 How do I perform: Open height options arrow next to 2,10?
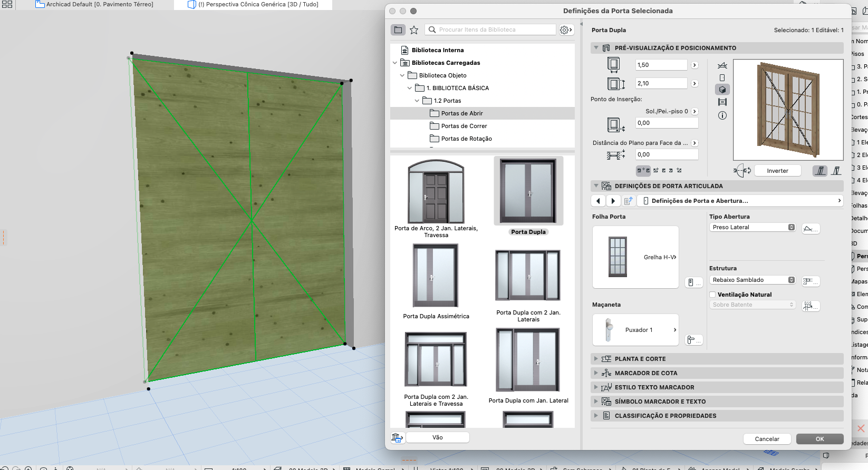695,84
